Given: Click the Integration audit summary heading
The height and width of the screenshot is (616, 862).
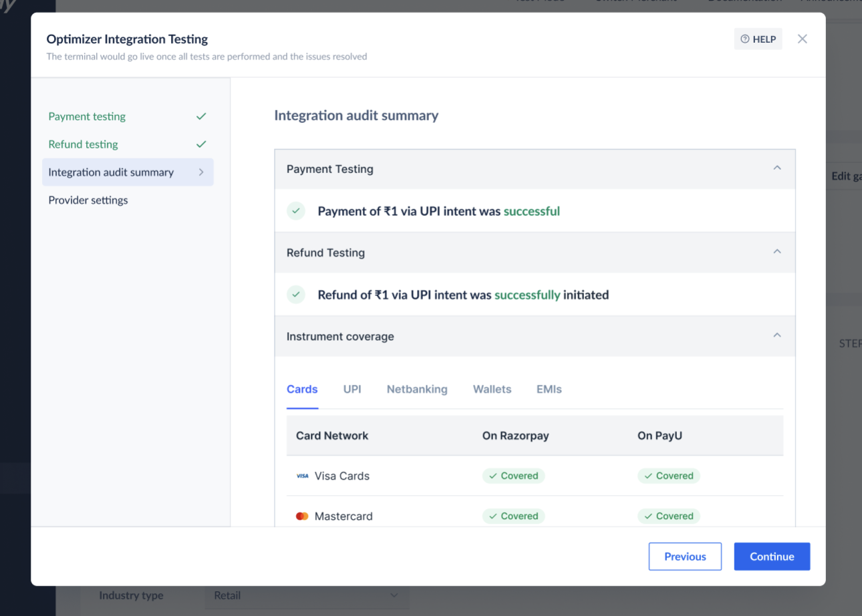Looking at the screenshot, I should coord(356,116).
